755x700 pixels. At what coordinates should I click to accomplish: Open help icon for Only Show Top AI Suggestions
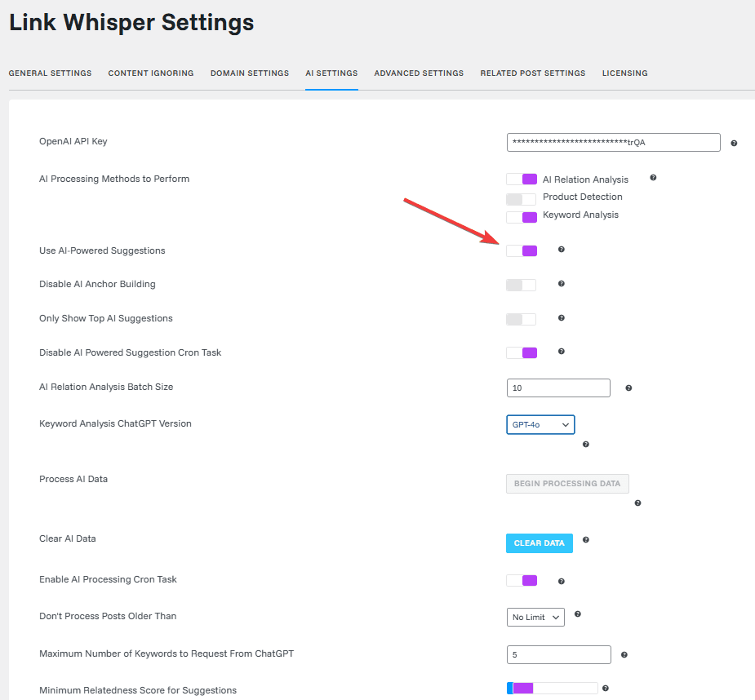[561, 317]
